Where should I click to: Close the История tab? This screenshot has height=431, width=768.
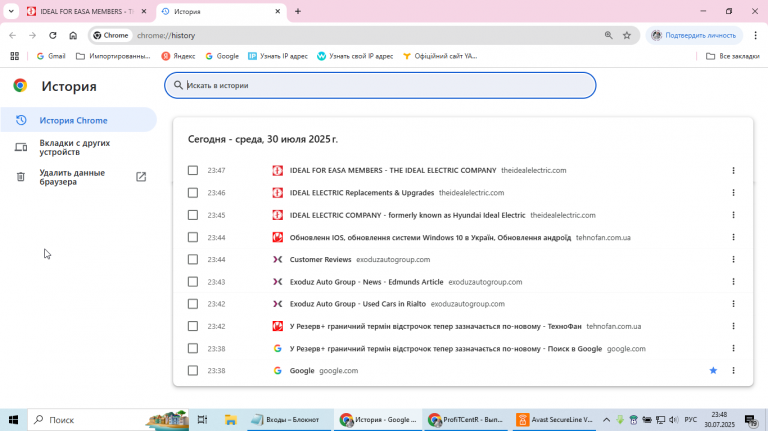click(x=277, y=11)
